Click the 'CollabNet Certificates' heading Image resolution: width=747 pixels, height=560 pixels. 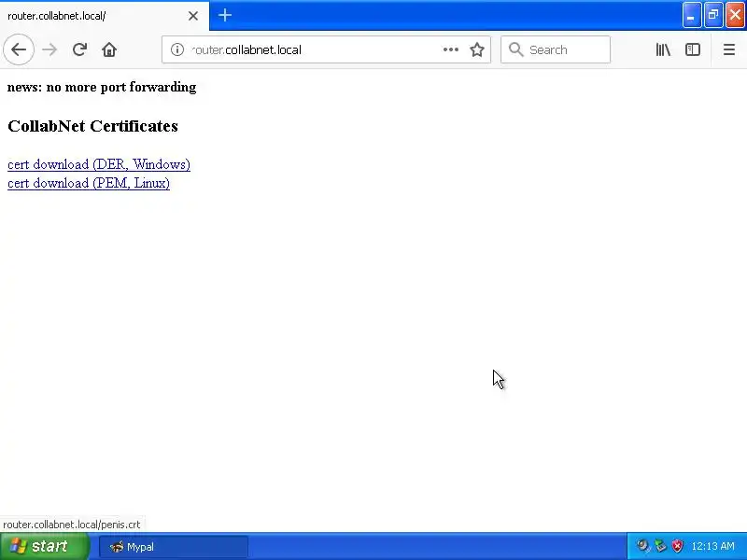[x=92, y=126]
